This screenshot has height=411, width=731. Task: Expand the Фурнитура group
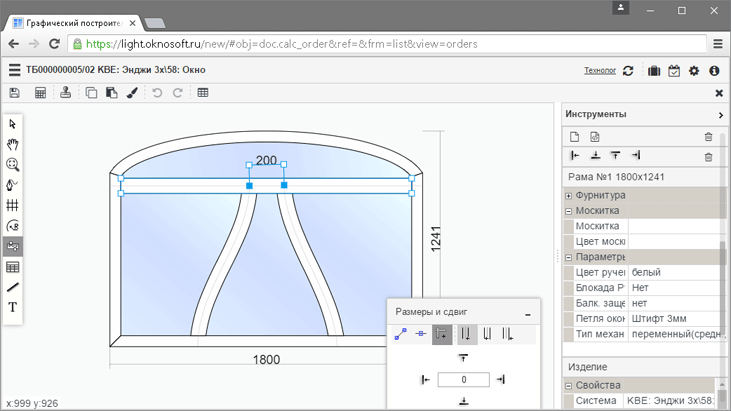(568, 196)
